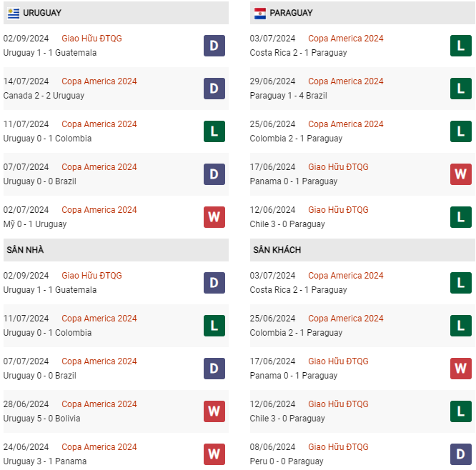Click the W badge for Uruguay 3-1 Panama
The height and width of the screenshot is (470, 476).
point(214,454)
